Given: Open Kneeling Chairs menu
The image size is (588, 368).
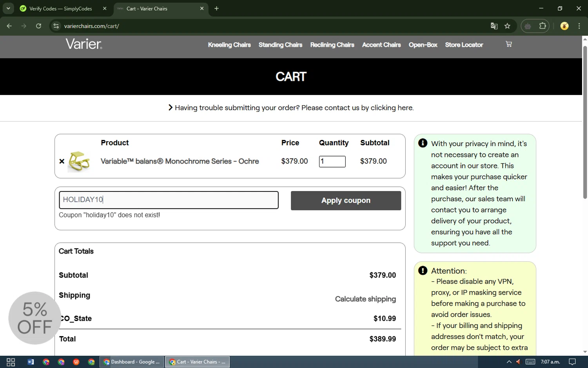Looking at the screenshot, I should [229, 45].
